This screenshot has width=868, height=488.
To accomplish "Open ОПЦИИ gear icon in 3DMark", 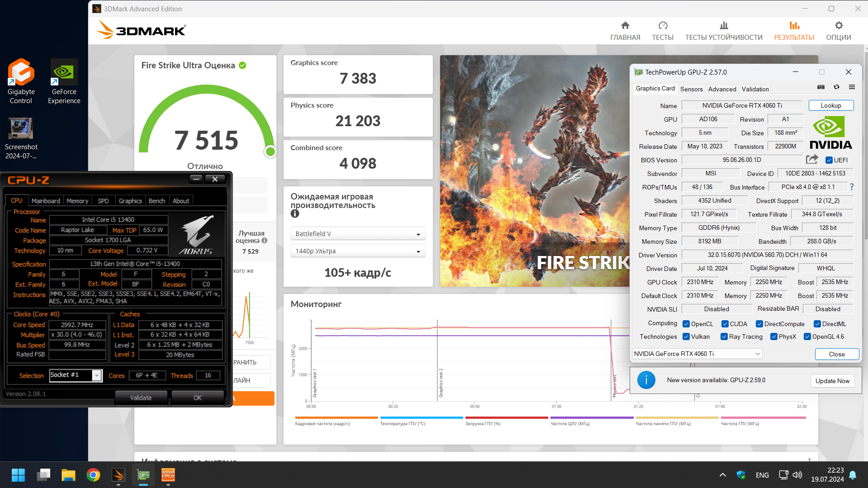I will click(x=839, y=26).
